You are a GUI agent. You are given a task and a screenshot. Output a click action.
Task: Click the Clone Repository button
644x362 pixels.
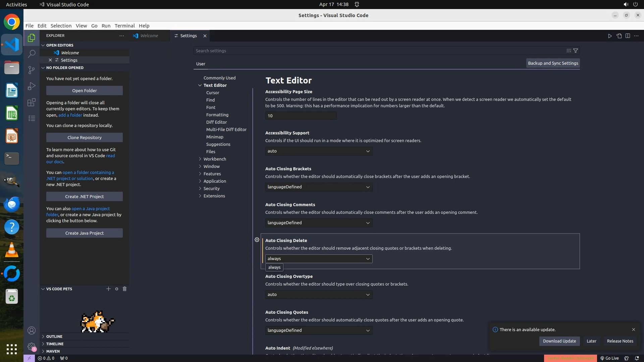84,137
